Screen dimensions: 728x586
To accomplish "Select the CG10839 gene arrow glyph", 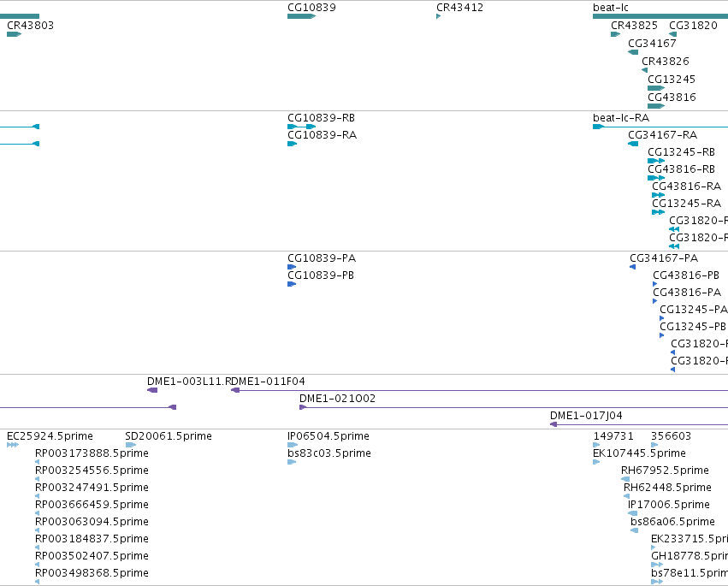I will tap(301, 16).
